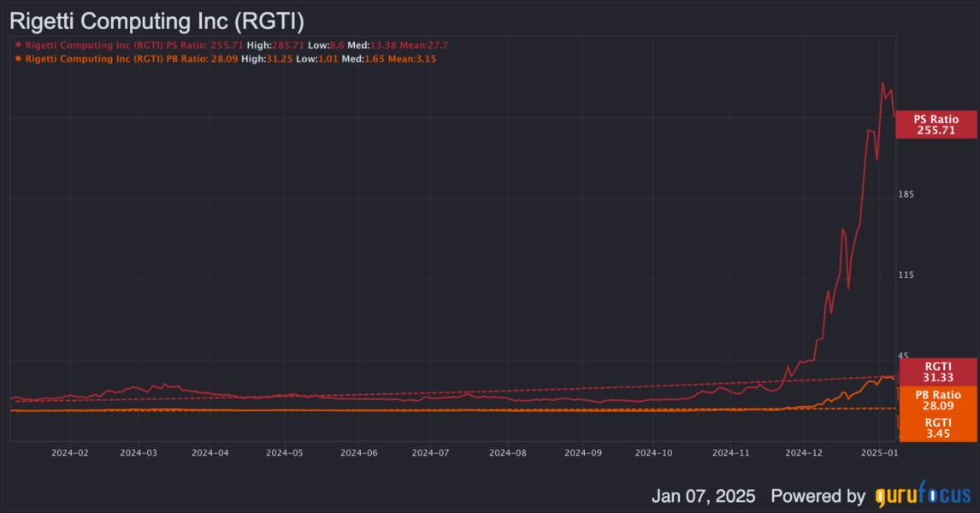
Task: Click the PB Ratio Mean 3.15 value
Action: [426, 59]
